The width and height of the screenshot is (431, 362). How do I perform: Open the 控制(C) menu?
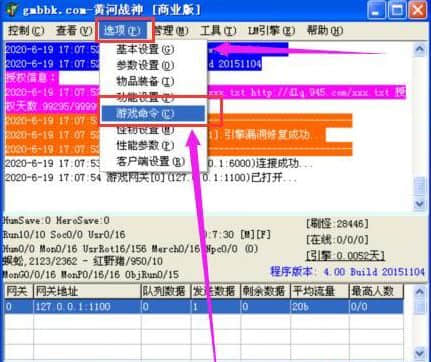point(26,31)
